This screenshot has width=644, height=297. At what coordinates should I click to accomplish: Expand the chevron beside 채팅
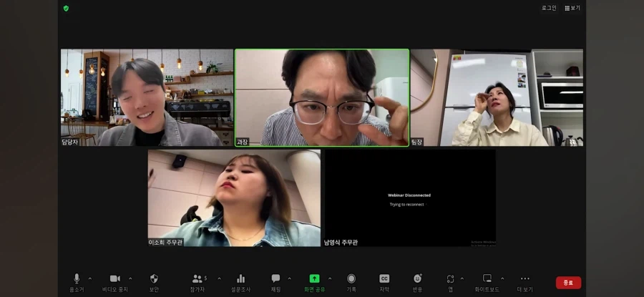click(289, 278)
